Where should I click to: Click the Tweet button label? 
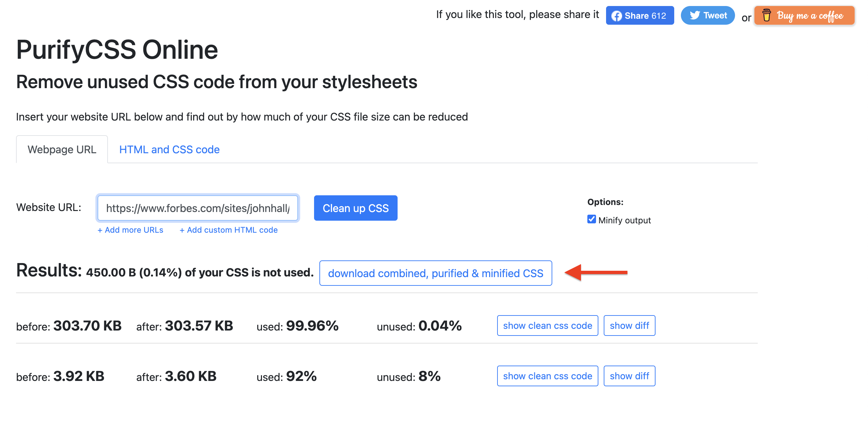(715, 15)
